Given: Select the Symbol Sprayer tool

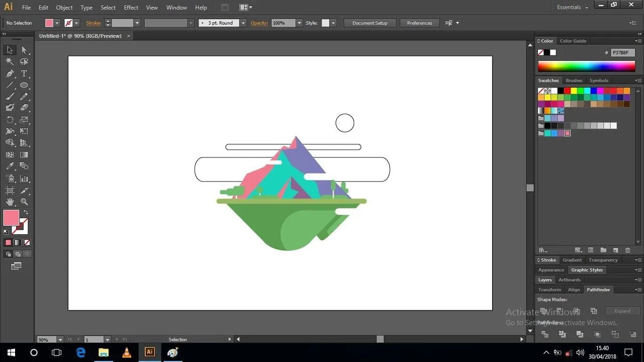Looking at the screenshot, I should point(10,178).
